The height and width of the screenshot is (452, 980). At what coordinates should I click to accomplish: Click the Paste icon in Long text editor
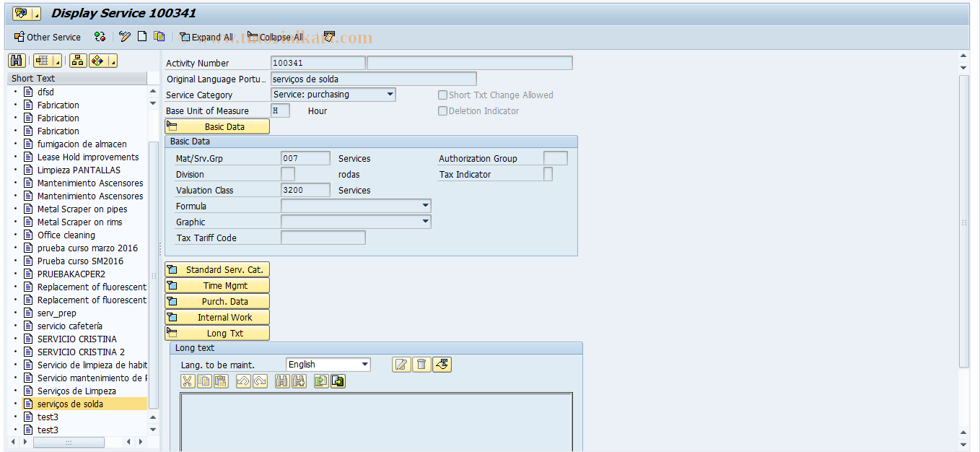(219, 381)
